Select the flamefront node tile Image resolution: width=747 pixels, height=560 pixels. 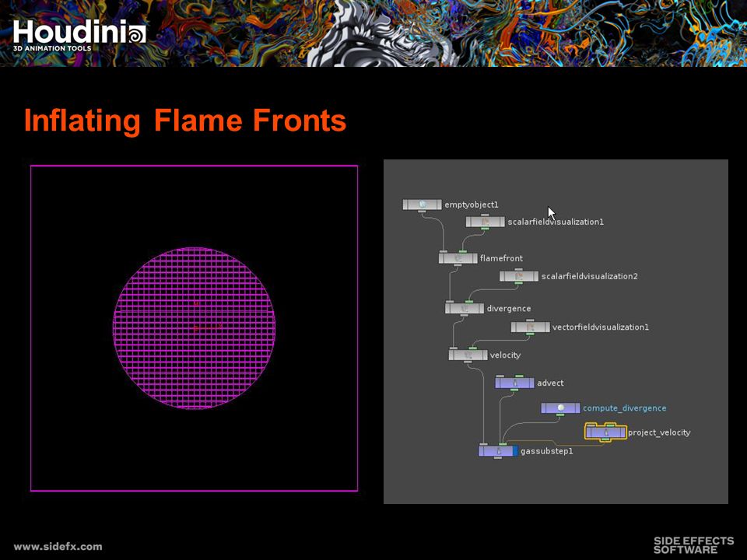[x=458, y=258]
